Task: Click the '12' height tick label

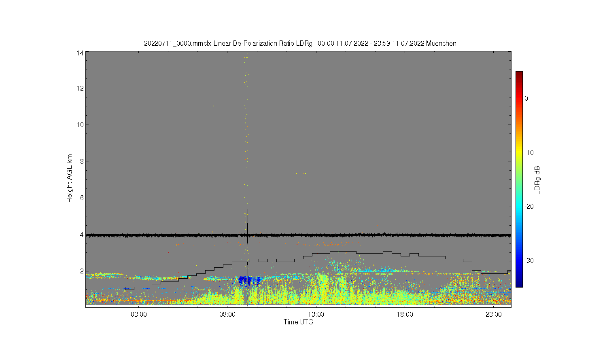Action: pyautogui.click(x=80, y=88)
